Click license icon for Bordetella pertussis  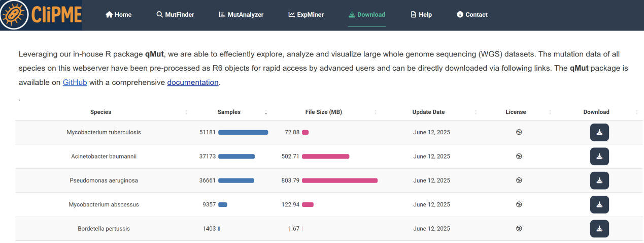[x=519, y=229]
